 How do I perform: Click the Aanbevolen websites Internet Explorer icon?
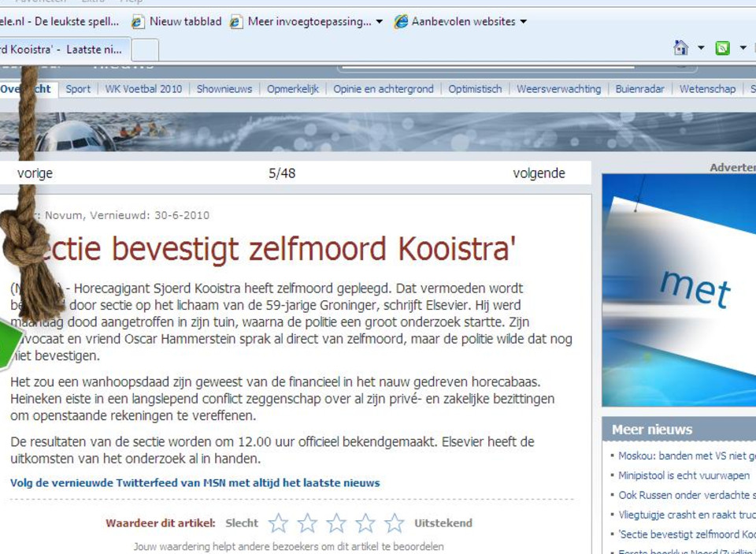(401, 22)
